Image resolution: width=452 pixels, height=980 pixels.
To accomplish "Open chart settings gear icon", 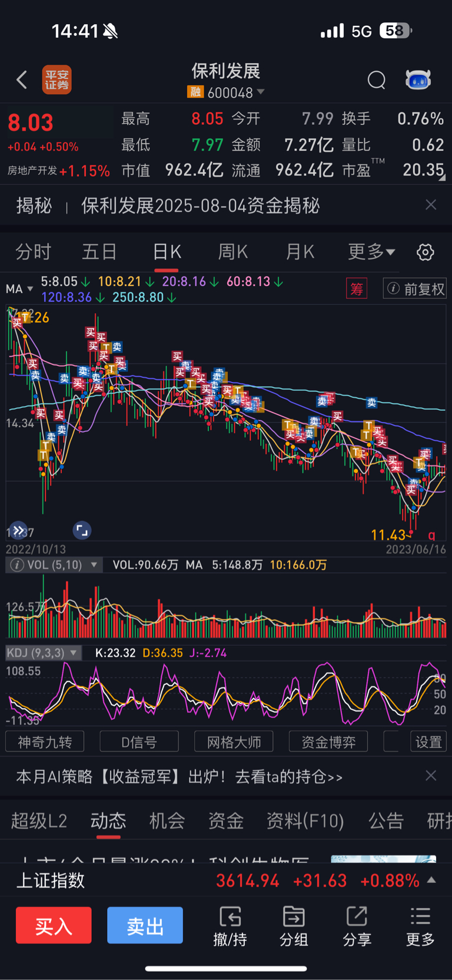I will pos(426,253).
